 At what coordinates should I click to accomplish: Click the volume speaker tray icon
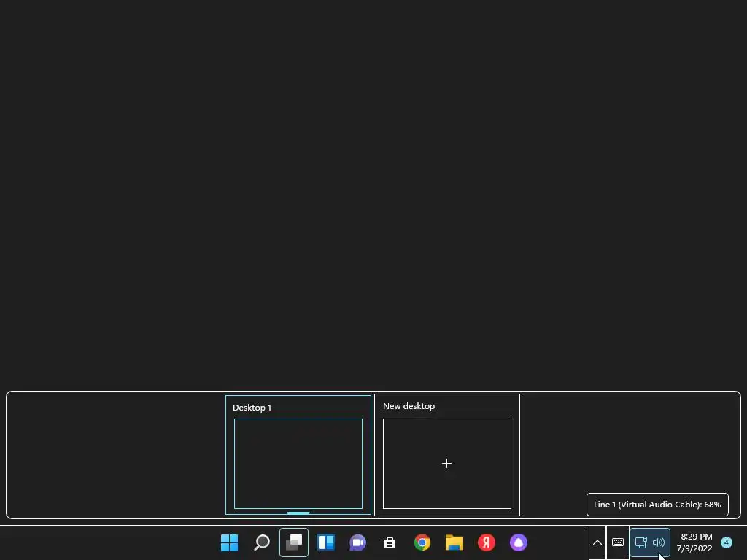click(659, 542)
